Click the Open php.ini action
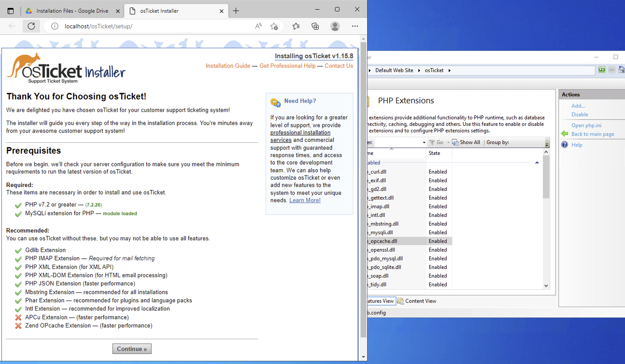 pyautogui.click(x=586, y=125)
